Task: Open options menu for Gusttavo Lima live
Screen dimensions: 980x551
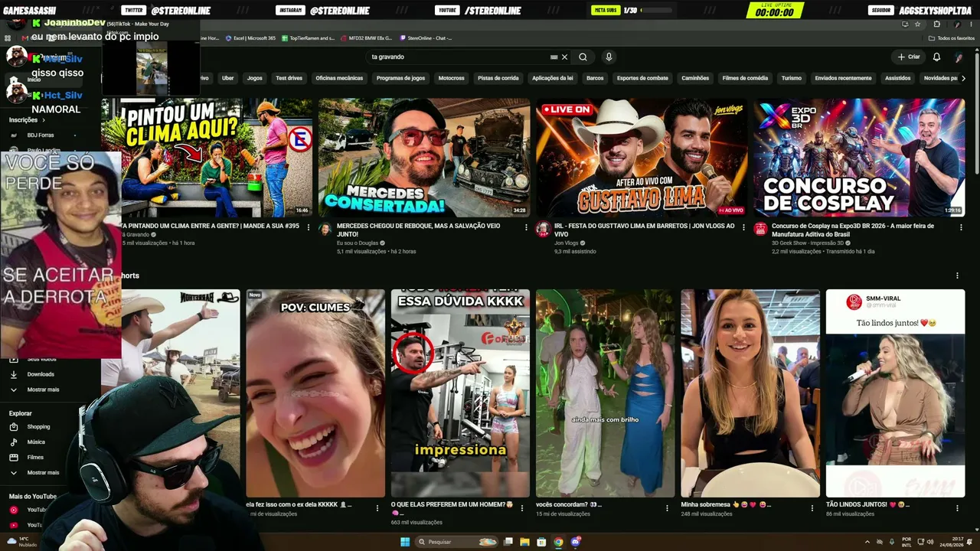Action: point(743,227)
